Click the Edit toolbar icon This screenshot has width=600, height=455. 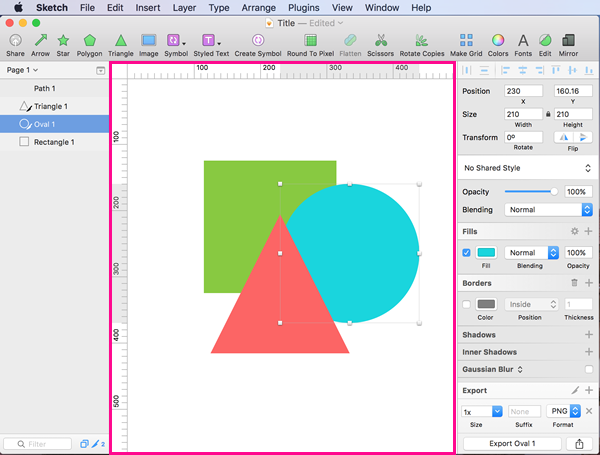tap(545, 41)
